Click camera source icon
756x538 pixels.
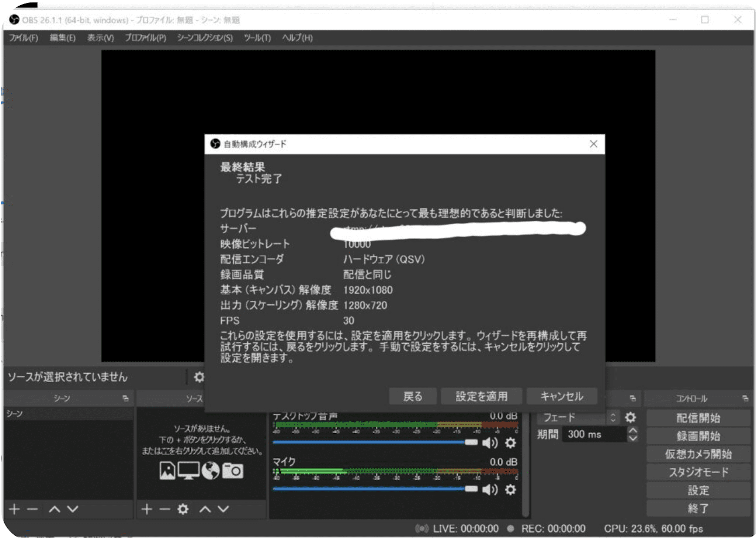point(233,471)
